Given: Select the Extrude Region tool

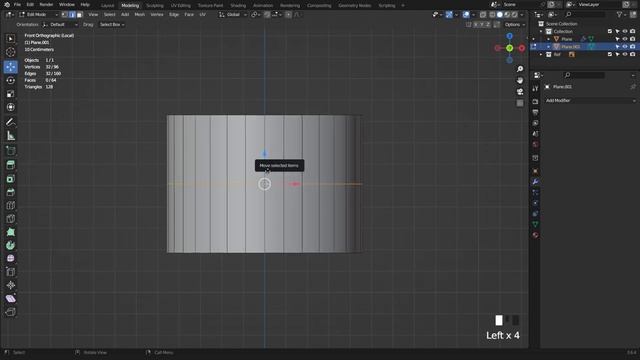Looking at the screenshot, I should point(11,165).
